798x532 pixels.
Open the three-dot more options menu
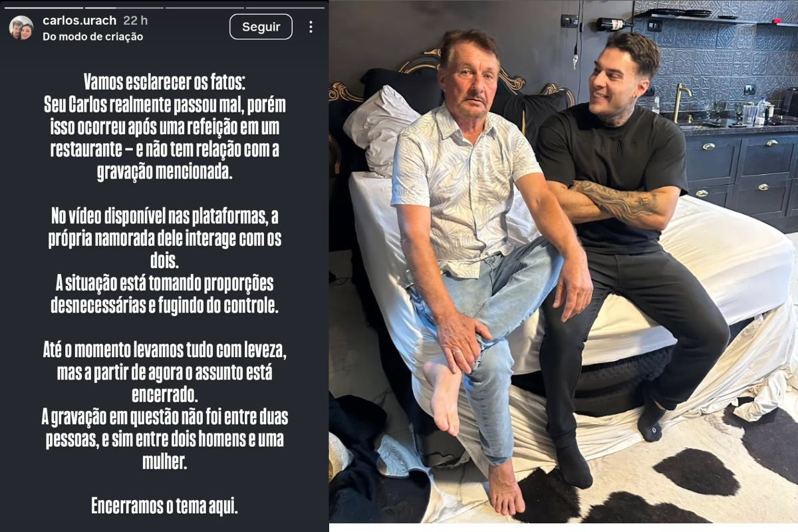[311, 27]
